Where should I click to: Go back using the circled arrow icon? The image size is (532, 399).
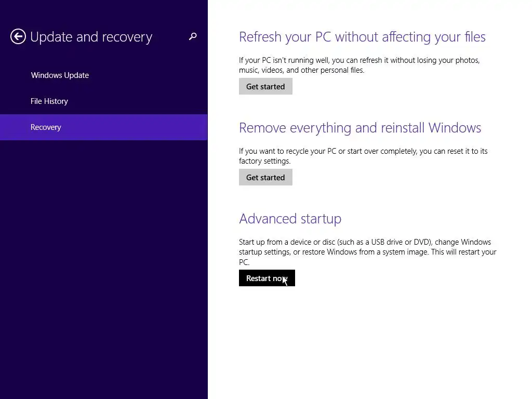[18, 36]
